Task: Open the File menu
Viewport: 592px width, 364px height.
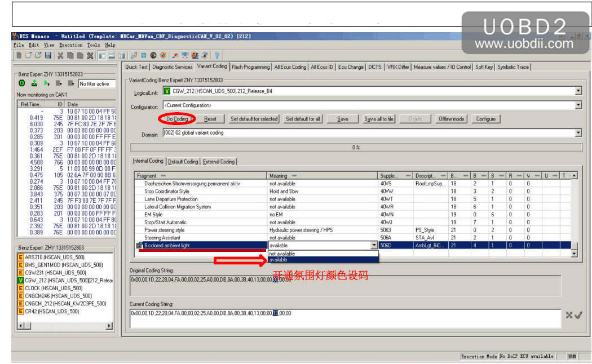Action: tap(19, 45)
